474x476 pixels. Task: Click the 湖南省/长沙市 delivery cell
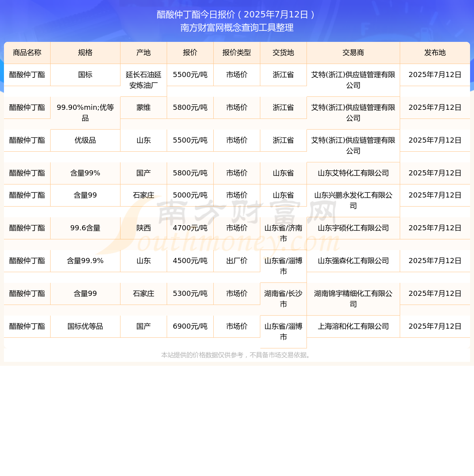click(x=284, y=299)
